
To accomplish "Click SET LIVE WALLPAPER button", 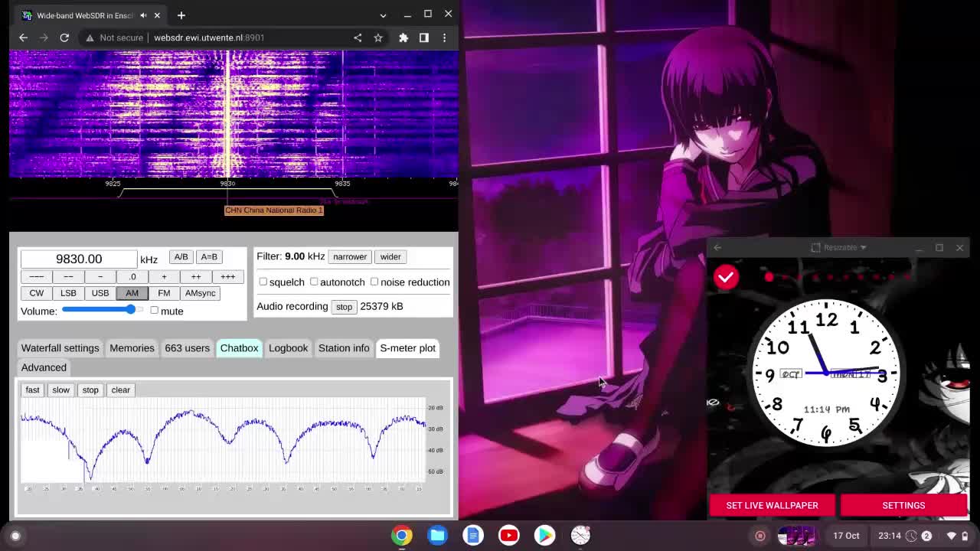I will 772,505.
